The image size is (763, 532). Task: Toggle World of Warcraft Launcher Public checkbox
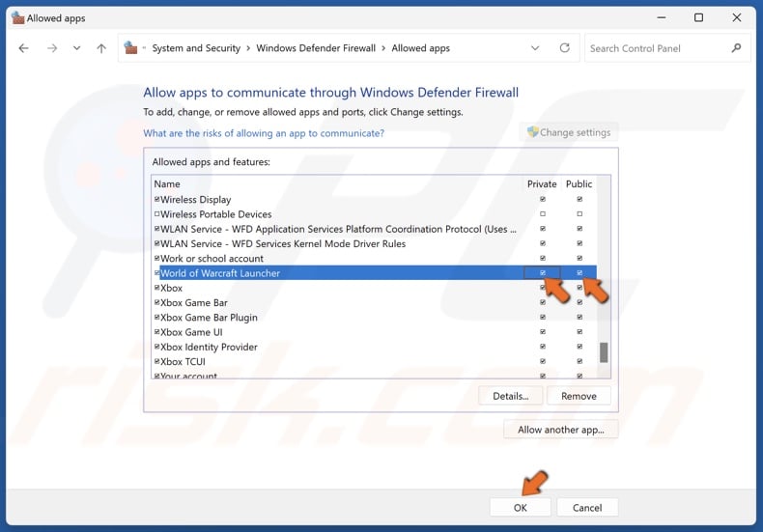[x=579, y=273]
